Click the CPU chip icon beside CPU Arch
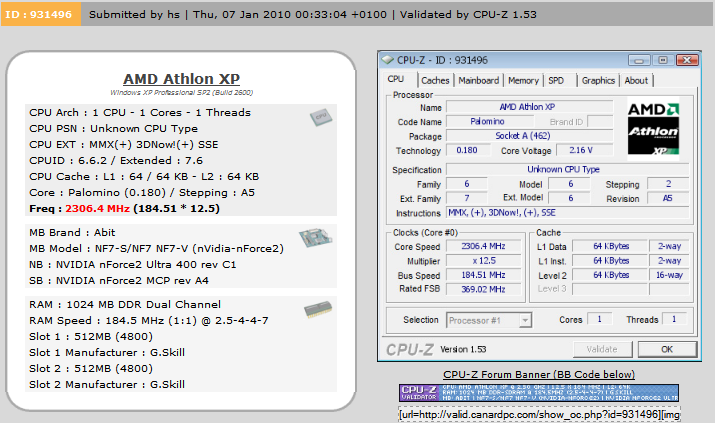The image size is (715, 423). tap(321, 117)
